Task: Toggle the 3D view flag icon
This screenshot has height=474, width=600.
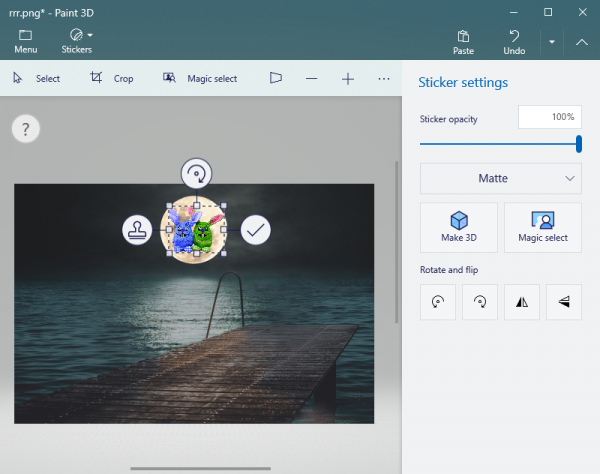Action: (276, 78)
